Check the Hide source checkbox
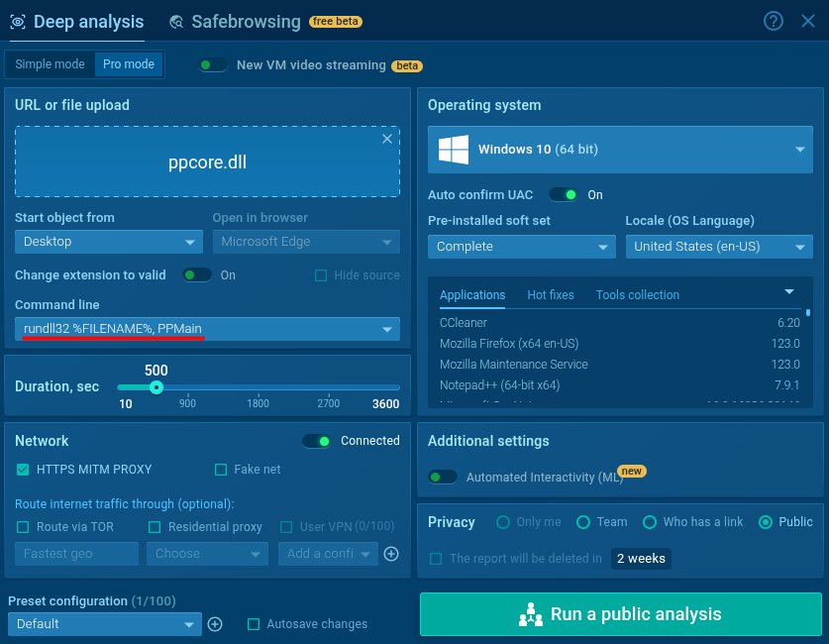 pyautogui.click(x=320, y=275)
